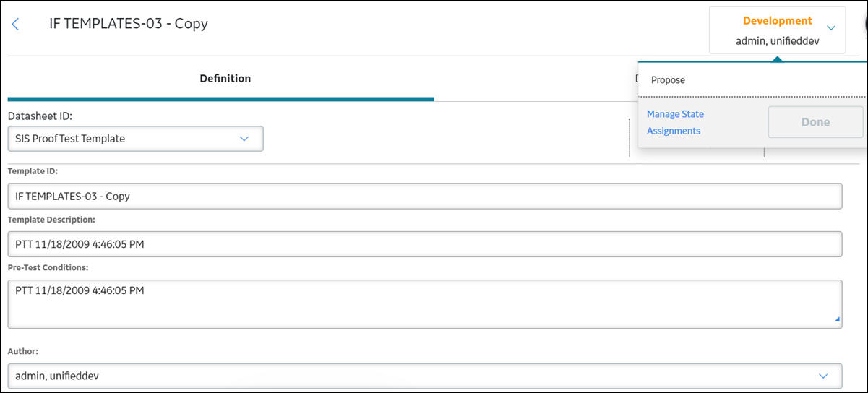Click the Done button
This screenshot has height=393, width=868.
tap(815, 122)
